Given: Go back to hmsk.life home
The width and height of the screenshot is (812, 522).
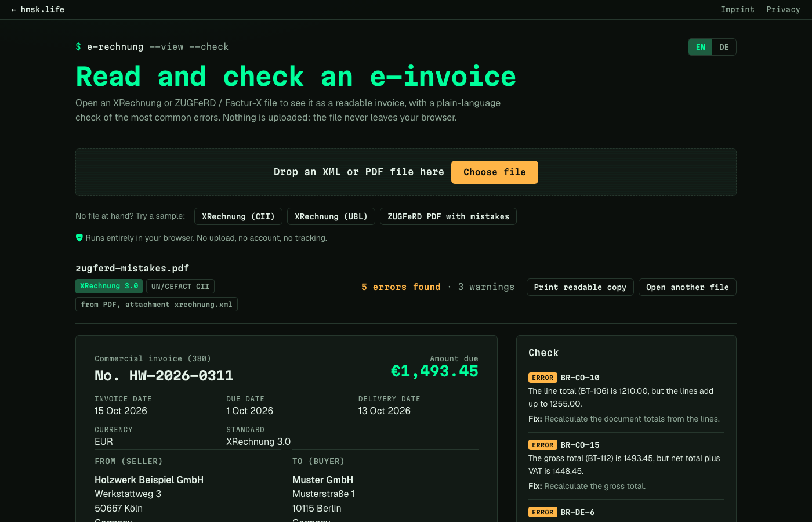Looking at the screenshot, I should (x=38, y=9).
